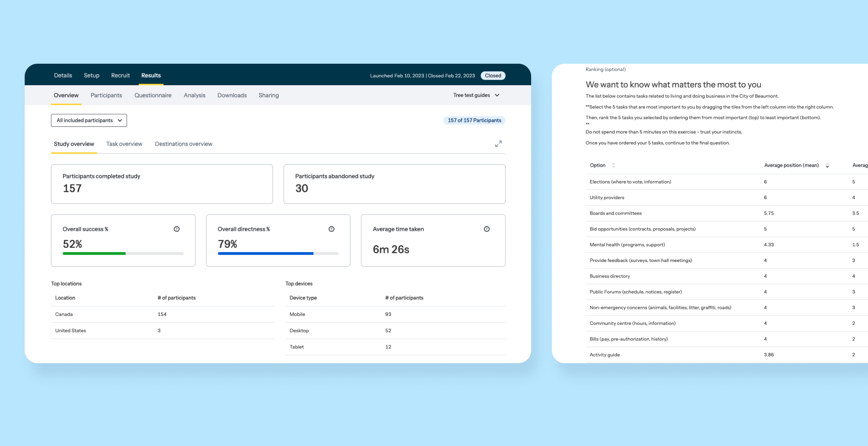Switch to the Task overview tab
The image size is (868, 446).
[x=124, y=144]
